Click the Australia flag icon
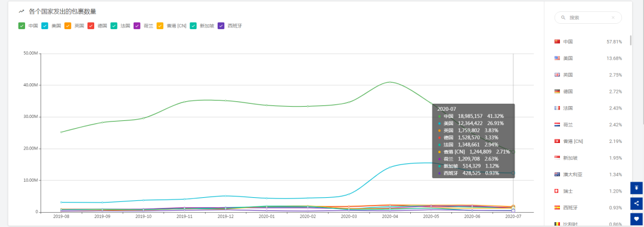Image resolution: width=644 pixels, height=227 pixels. 558,174
